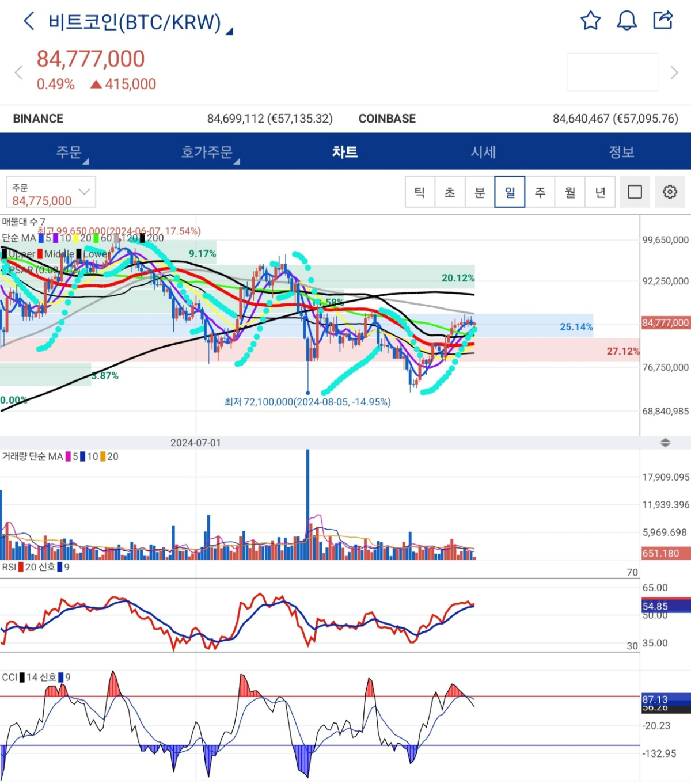Switch to 주 (weekly) chart interval

pos(540,192)
